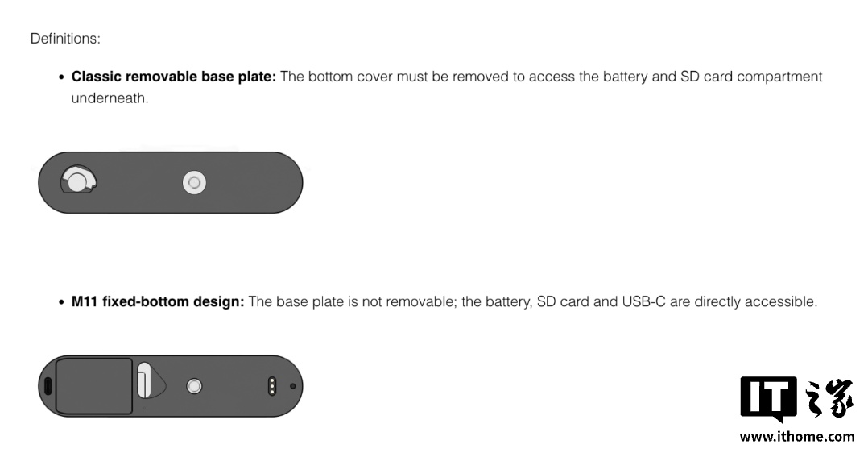Click the USB-C port on M11 bottom

[47, 386]
